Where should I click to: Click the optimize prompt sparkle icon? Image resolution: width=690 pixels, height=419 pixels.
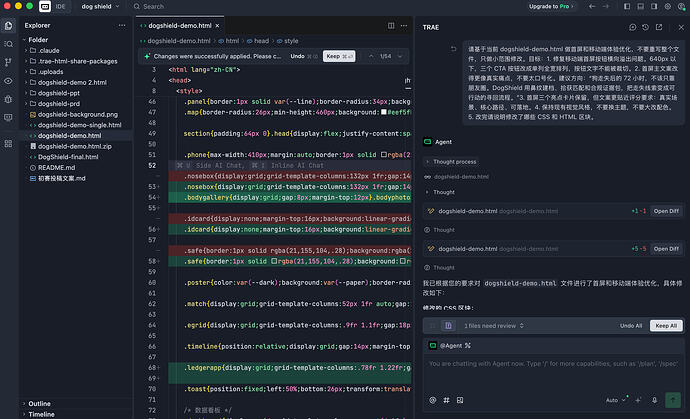pos(639,400)
